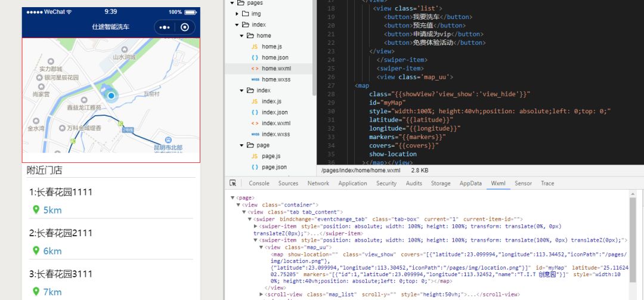The width and height of the screenshot is (644, 300).
Task: Open the Storage tab
Action: pyautogui.click(x=441, y=183)
